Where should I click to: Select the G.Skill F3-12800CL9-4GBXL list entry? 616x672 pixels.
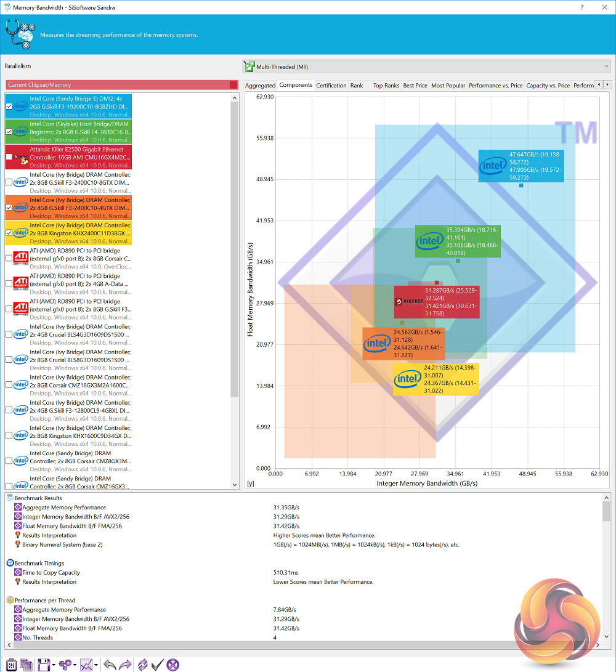click(x=68, y=410)
